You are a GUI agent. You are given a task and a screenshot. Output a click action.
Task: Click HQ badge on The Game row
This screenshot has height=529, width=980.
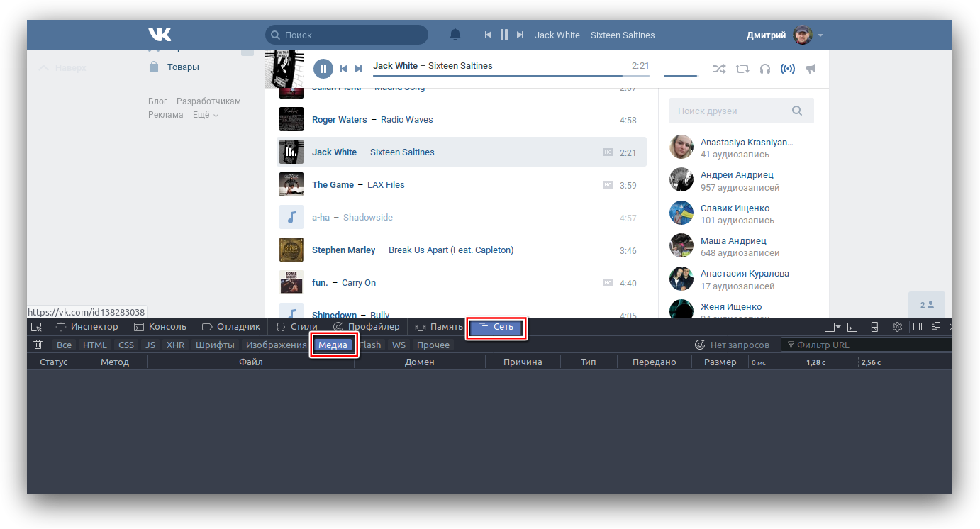coord(608,184)
